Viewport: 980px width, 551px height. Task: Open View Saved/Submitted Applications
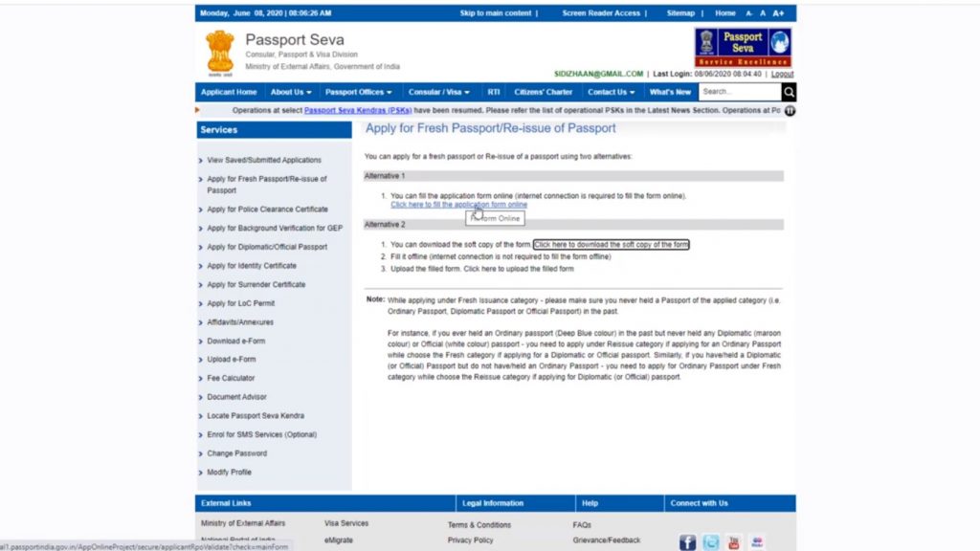coord(264,161)
